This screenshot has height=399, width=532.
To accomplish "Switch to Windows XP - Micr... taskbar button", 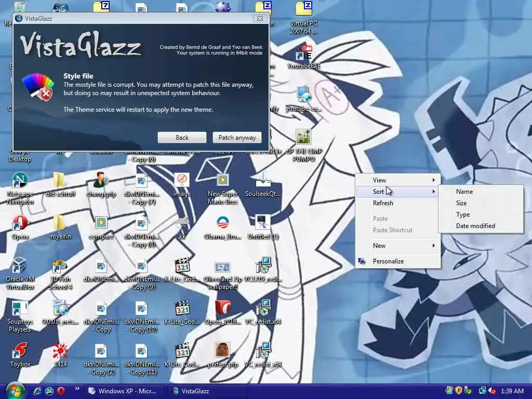I will pos(124,391).
